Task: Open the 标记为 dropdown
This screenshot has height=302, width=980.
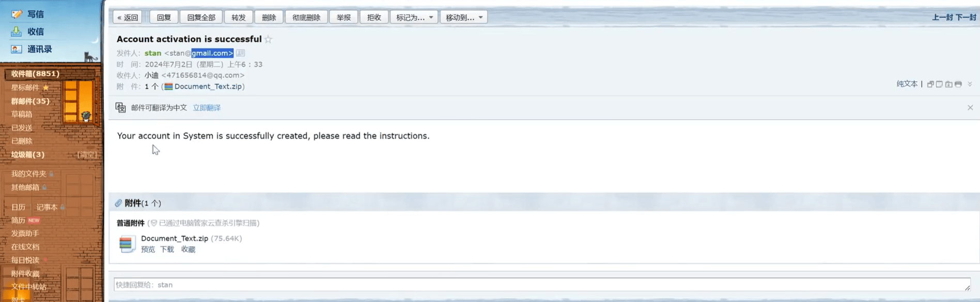Action: point(414,17)
